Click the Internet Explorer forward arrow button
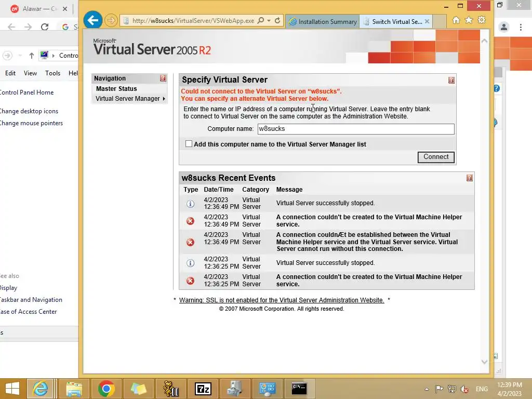 pos(111,21)
